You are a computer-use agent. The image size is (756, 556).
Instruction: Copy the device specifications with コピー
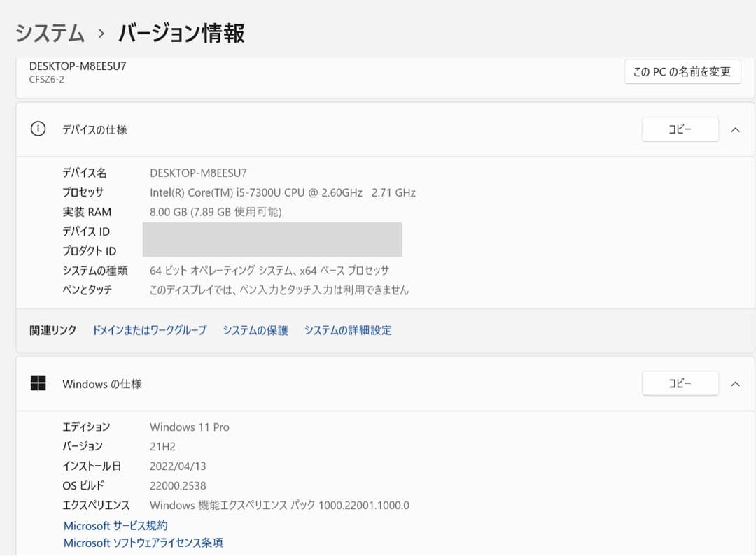tap(680, 129)
